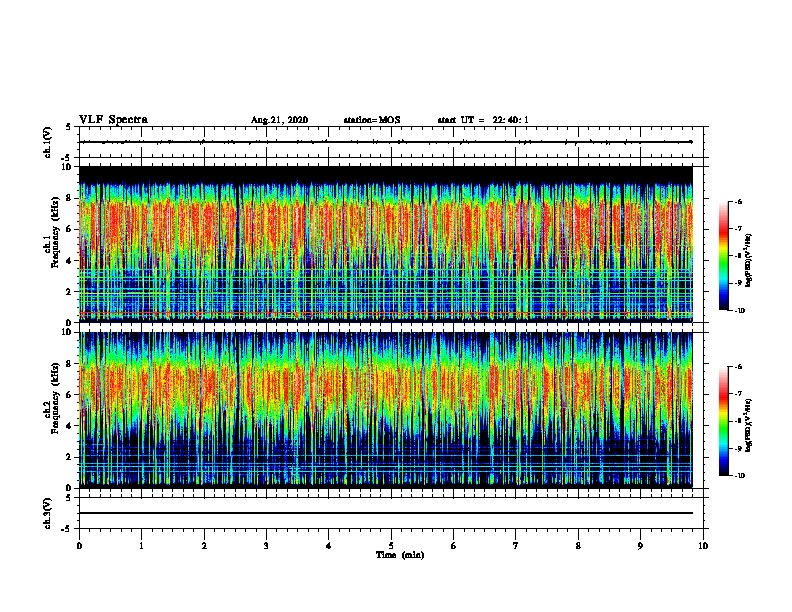Click the "ch.1(V)" waveform axis label

pyautogui.click(x=48, y=142)
